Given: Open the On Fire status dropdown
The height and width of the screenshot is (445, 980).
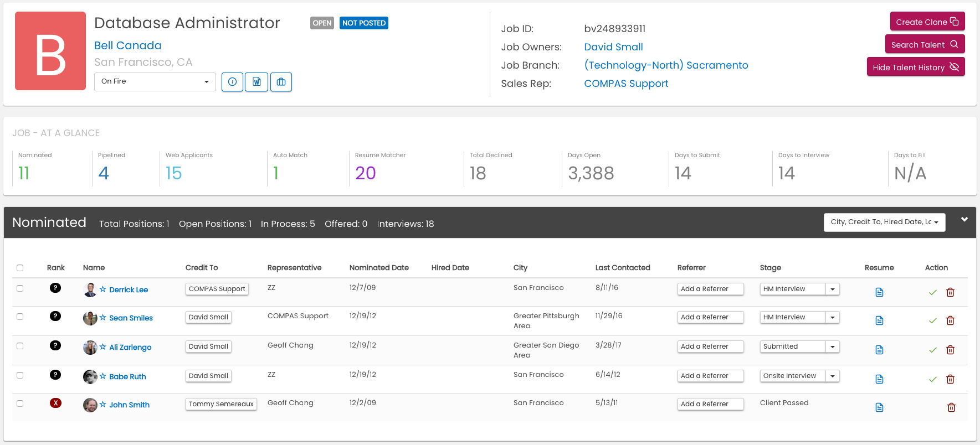Looking at the screenshot, I should 155,81.
